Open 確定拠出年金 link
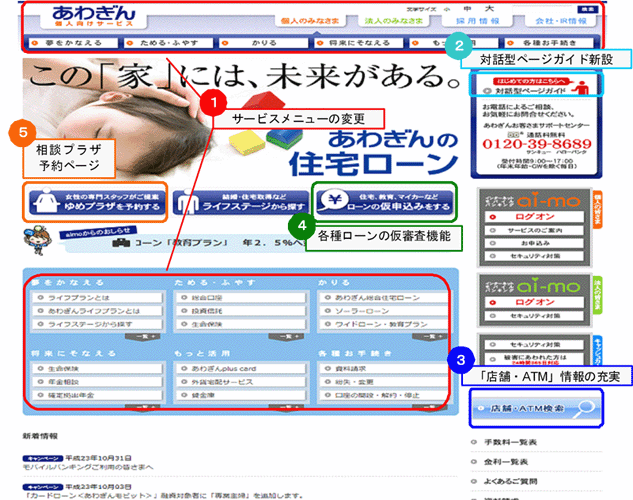 pyautogui.click(x=98, y=395)
